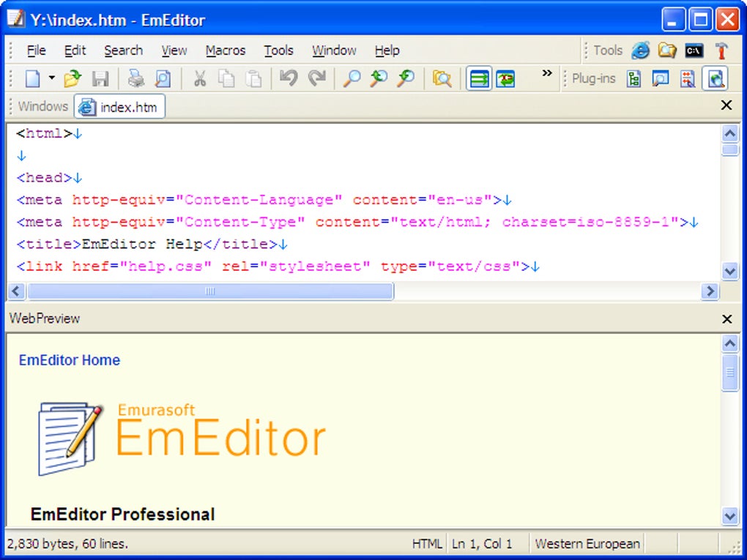
Task: Open the Search menu
Action: (x=123, y=51)
